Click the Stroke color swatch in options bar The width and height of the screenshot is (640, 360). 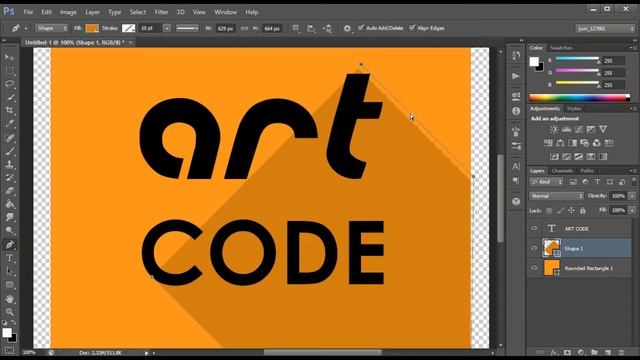click(x=128, y=28)
